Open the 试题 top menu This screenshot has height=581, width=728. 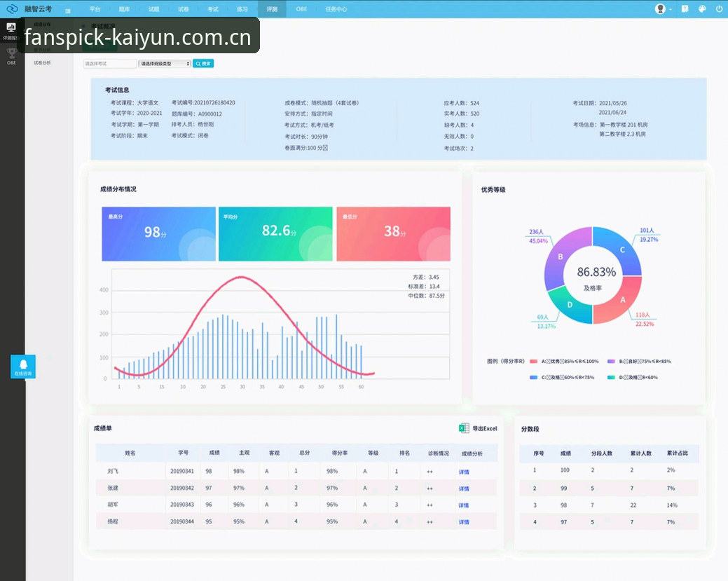[x=154, y=9]
